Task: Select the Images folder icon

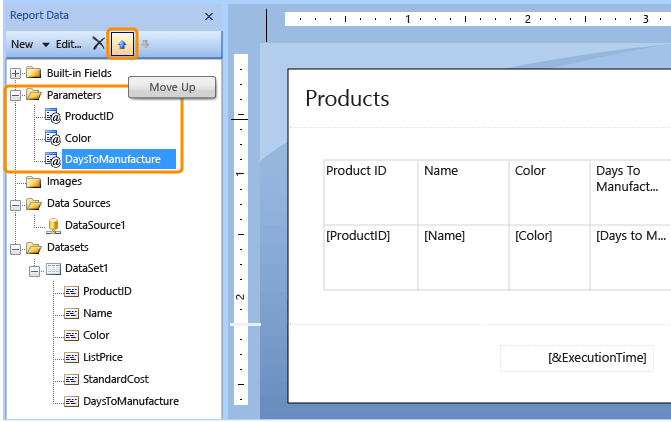Action: [33, 181]
